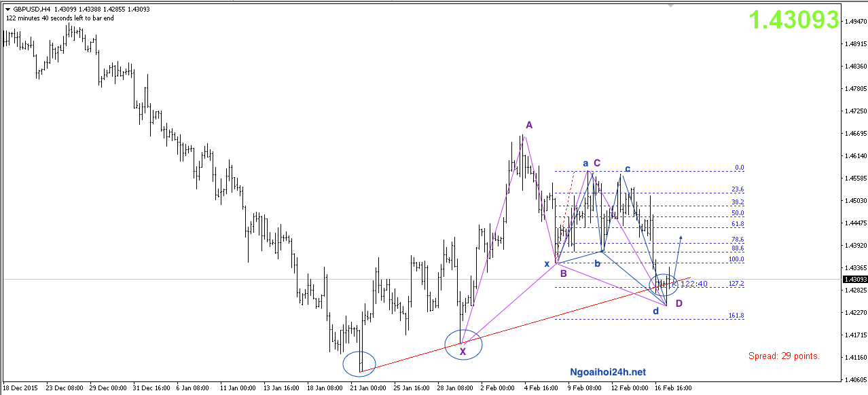868x395 pixels.
Task: Click the purple pattern label D
Action: 679,303
